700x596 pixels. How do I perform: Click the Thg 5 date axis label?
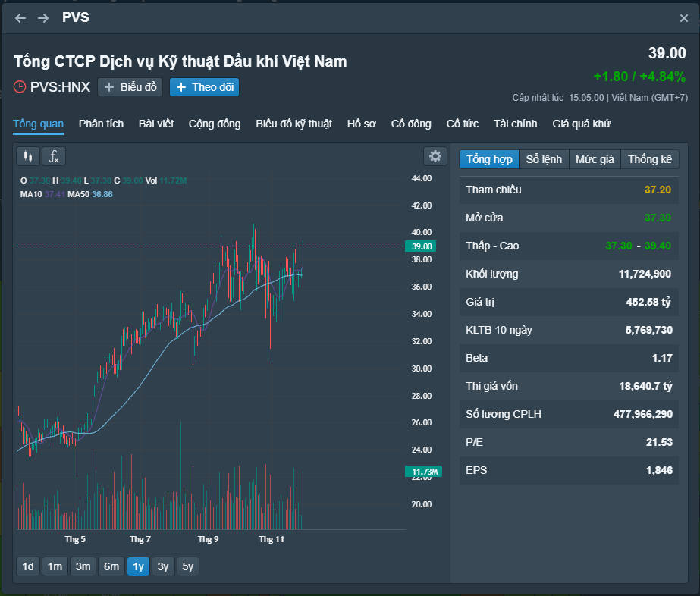75,539
